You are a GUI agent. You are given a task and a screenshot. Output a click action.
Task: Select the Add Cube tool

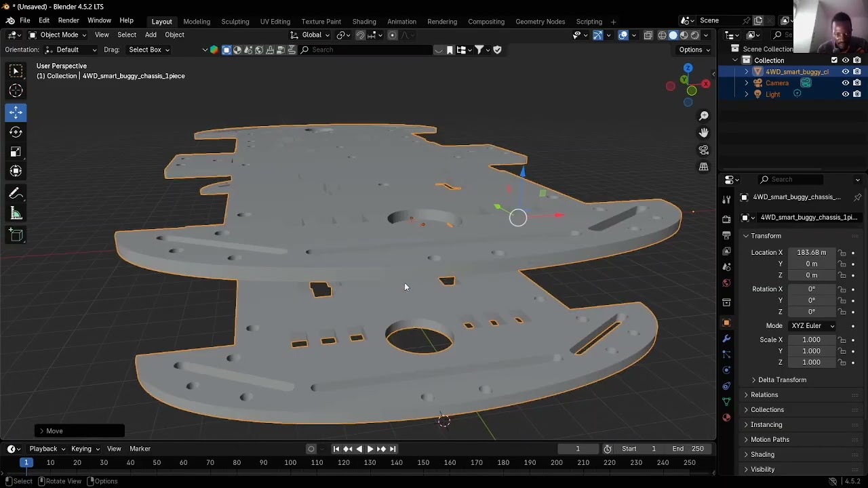point(16,235)
